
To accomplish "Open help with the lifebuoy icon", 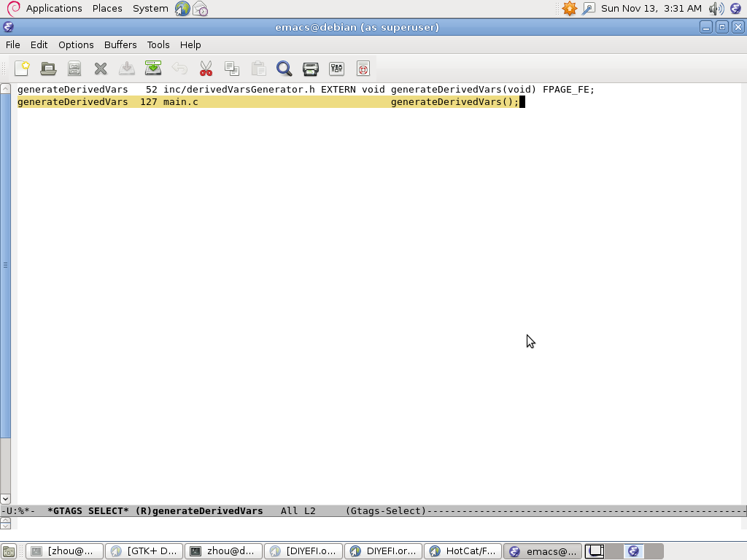I will 363,69.
